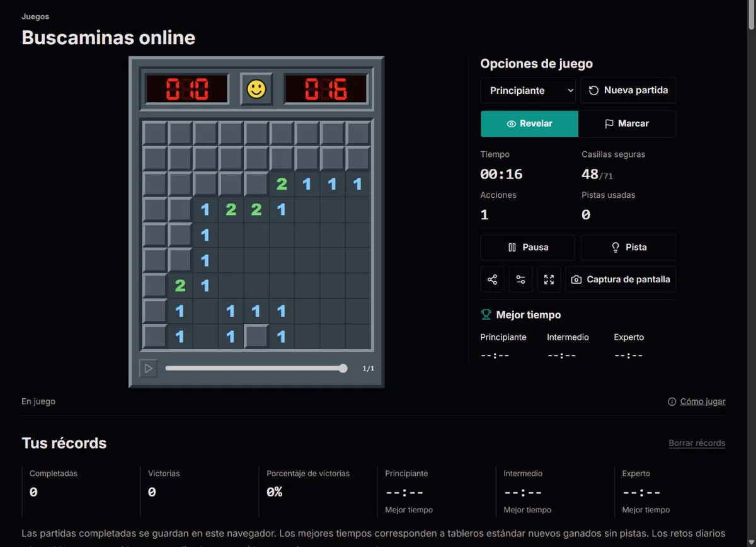Click the Tus récords heading

[x=64, y=443]
